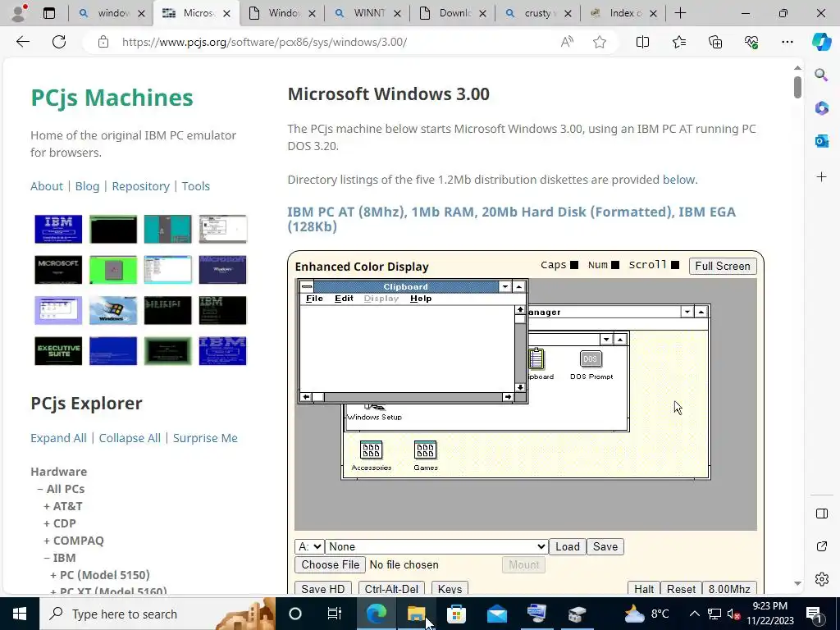Open the Edge Settings and more menu
The height and width of the screenshot is (630, 840).
(787, 42)
